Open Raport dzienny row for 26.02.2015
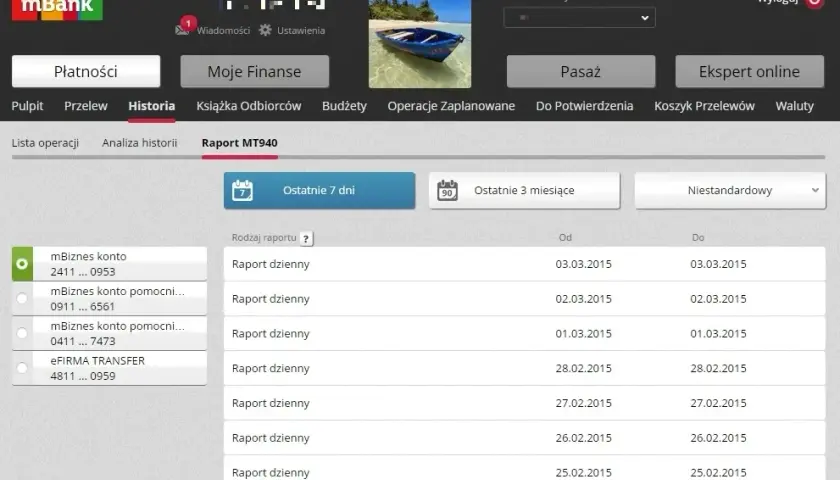The image size is (840, 480). [524, 438]
